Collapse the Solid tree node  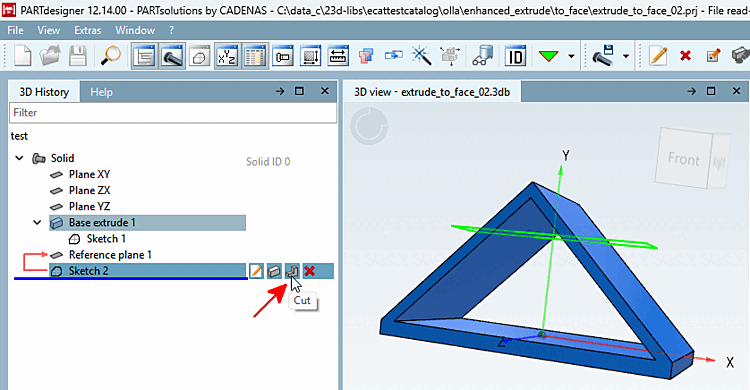pos(19,158)
